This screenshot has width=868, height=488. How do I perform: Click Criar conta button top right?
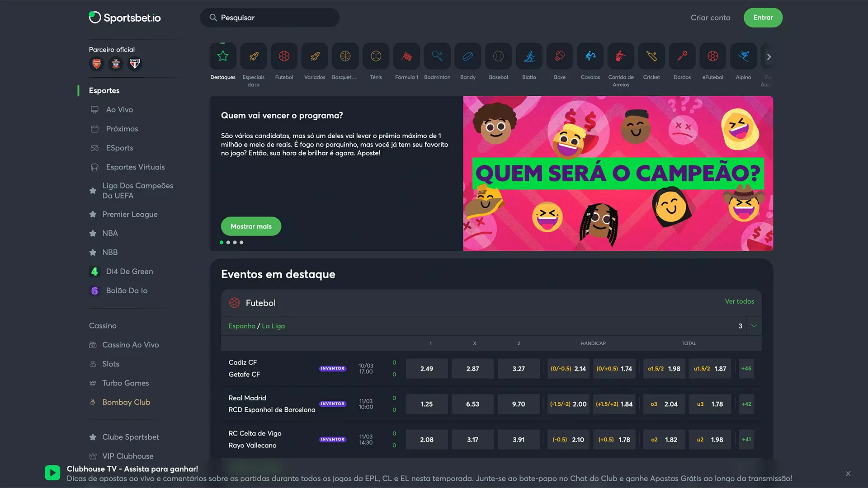click(711, 17)
